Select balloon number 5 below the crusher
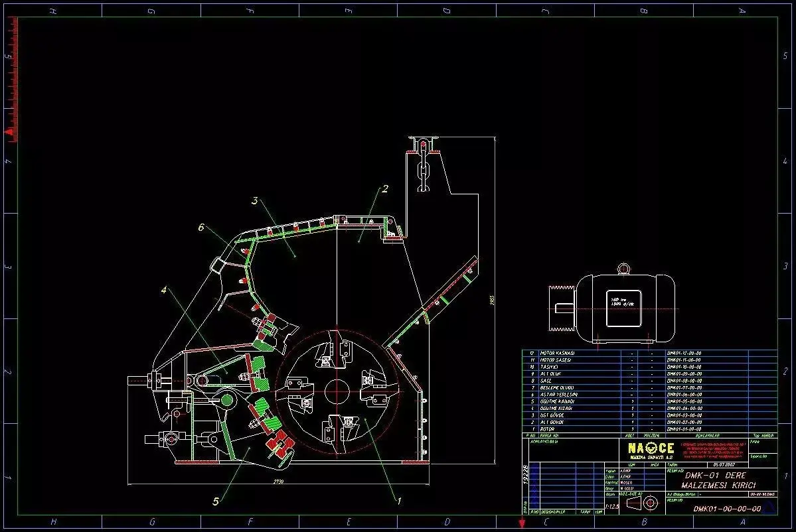 click(x=216, y=501)
